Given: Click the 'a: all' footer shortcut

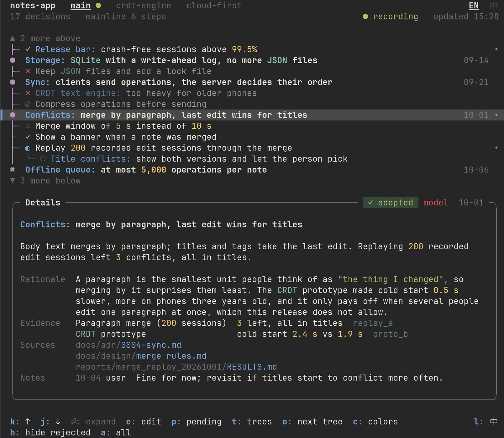Looking at the screenshot, I should tap(116, 433).
